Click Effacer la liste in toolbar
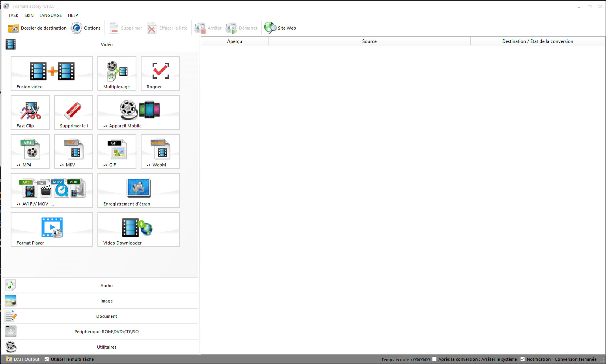Screen dimensions: 606x364 click(167, 28)
